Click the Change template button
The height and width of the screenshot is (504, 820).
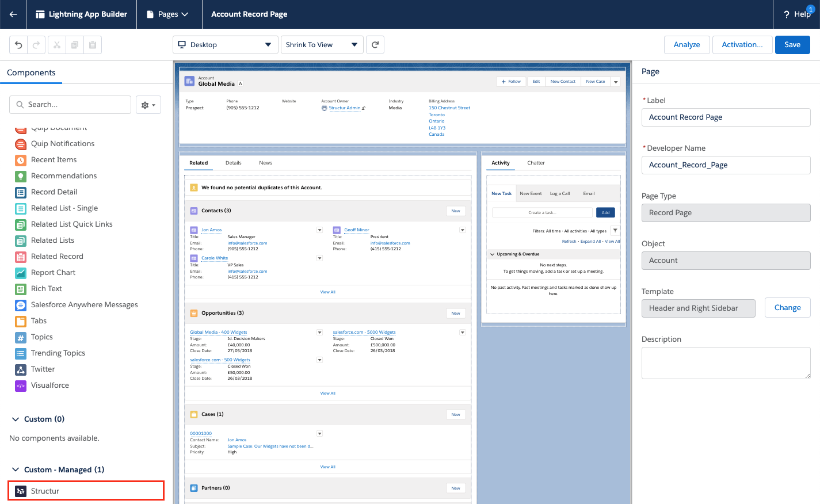pyautogui.click(x=788, y=308)
